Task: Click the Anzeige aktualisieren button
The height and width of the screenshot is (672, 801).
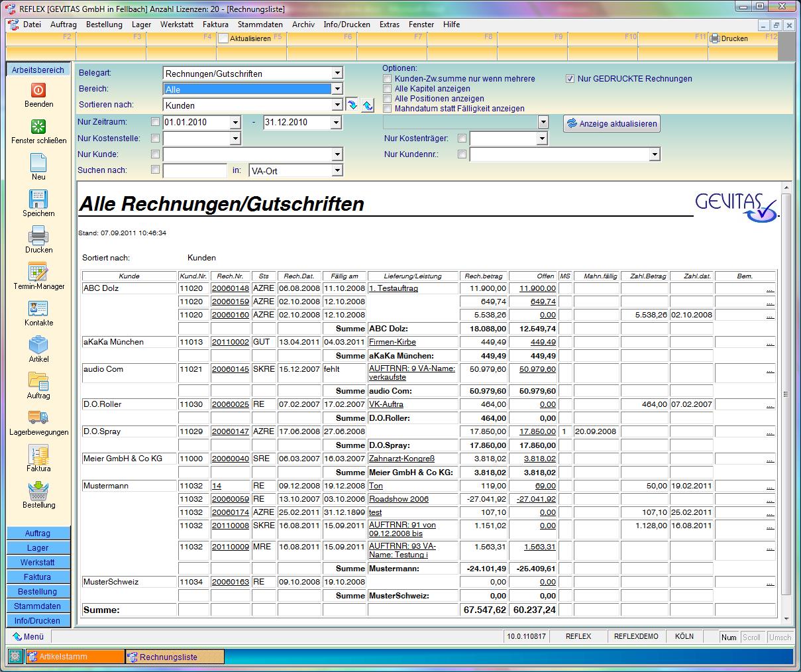Action: (612, 123)
